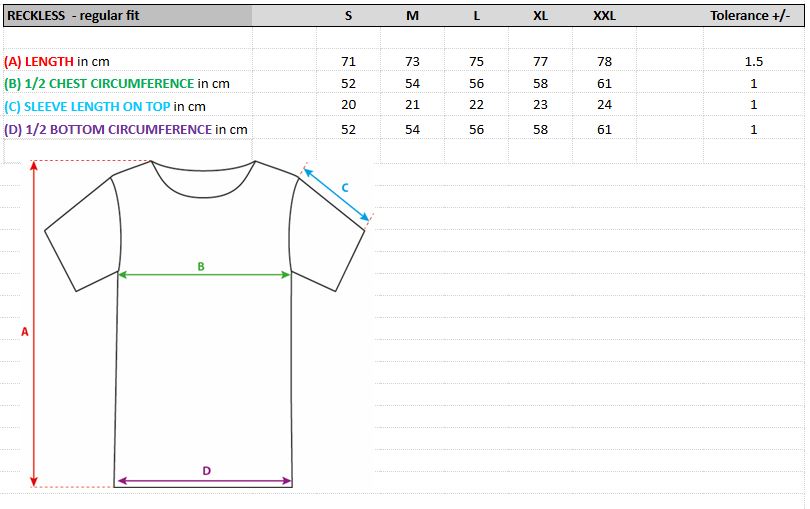
Task: Select the Tolerance +/- header cell
Action: click(x=750, y=16)
